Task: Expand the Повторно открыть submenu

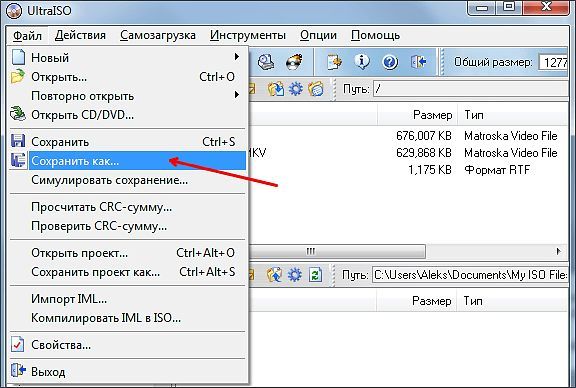Action: [127, 96]
